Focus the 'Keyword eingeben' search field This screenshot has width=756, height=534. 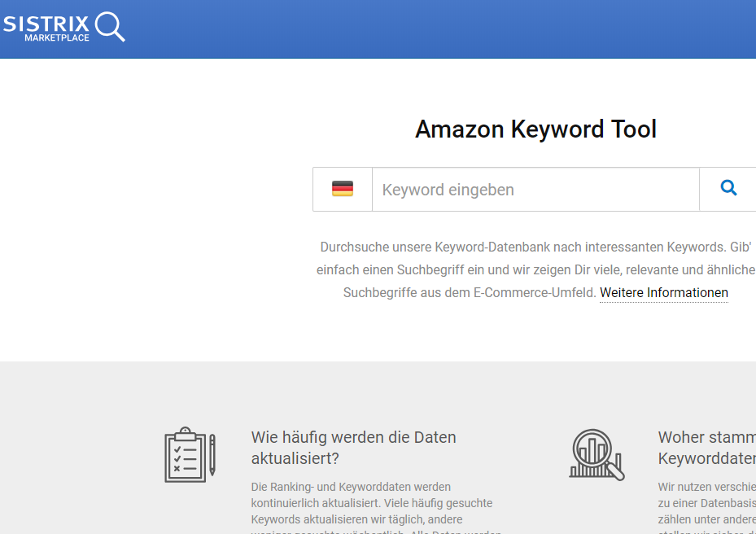[x=535, y=190]
